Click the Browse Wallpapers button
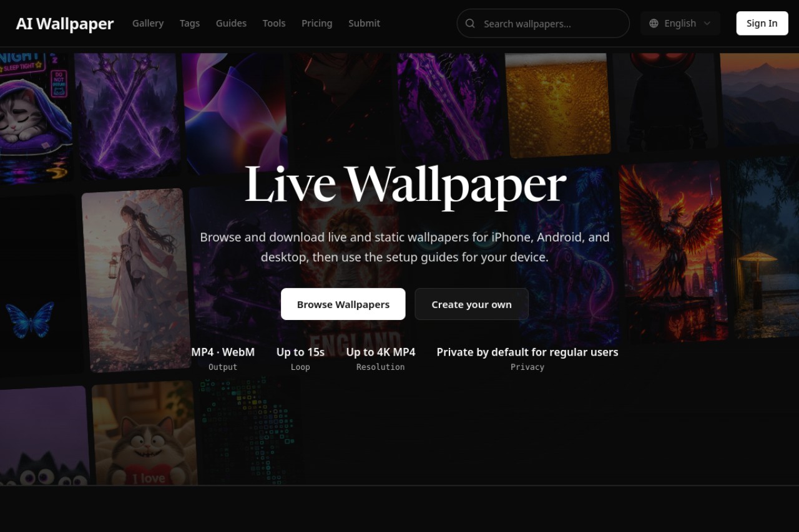 (343, 304)
